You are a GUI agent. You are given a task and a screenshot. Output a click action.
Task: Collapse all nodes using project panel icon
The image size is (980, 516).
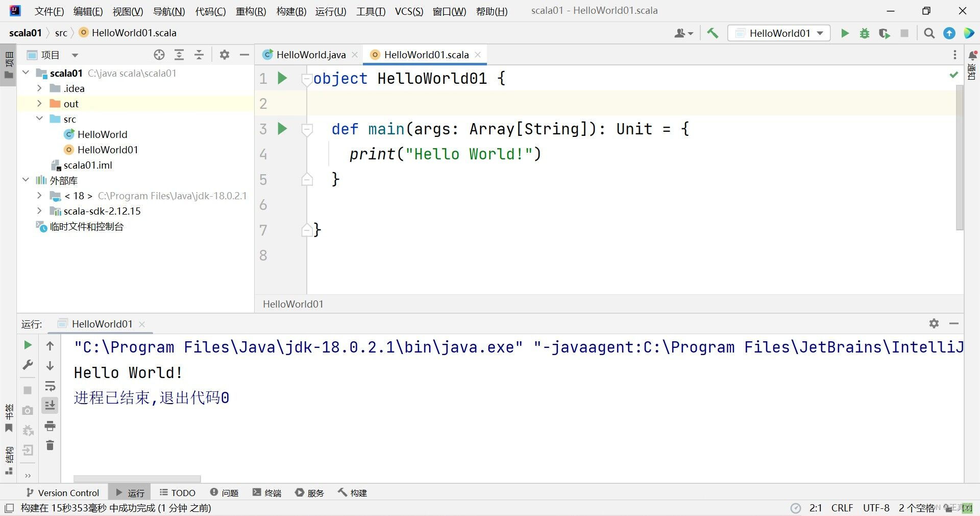point(199,55)
